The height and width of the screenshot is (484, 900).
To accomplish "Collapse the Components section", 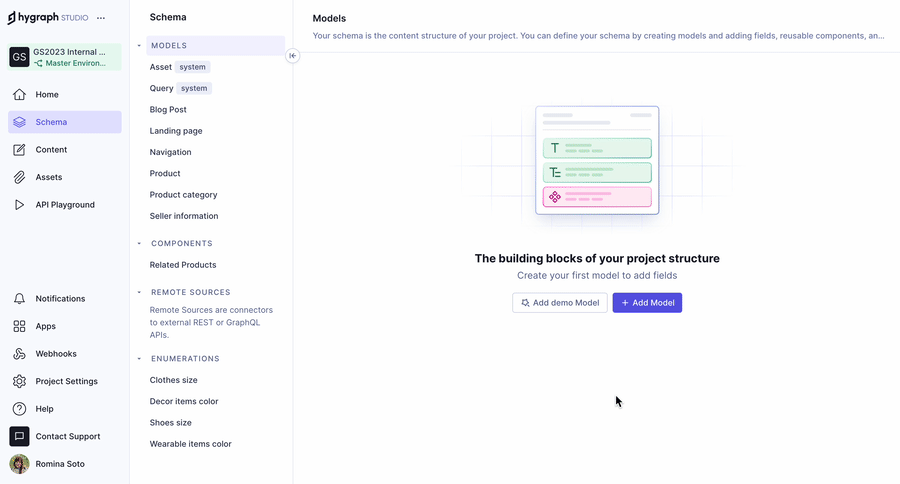I will tap(139, 244).
